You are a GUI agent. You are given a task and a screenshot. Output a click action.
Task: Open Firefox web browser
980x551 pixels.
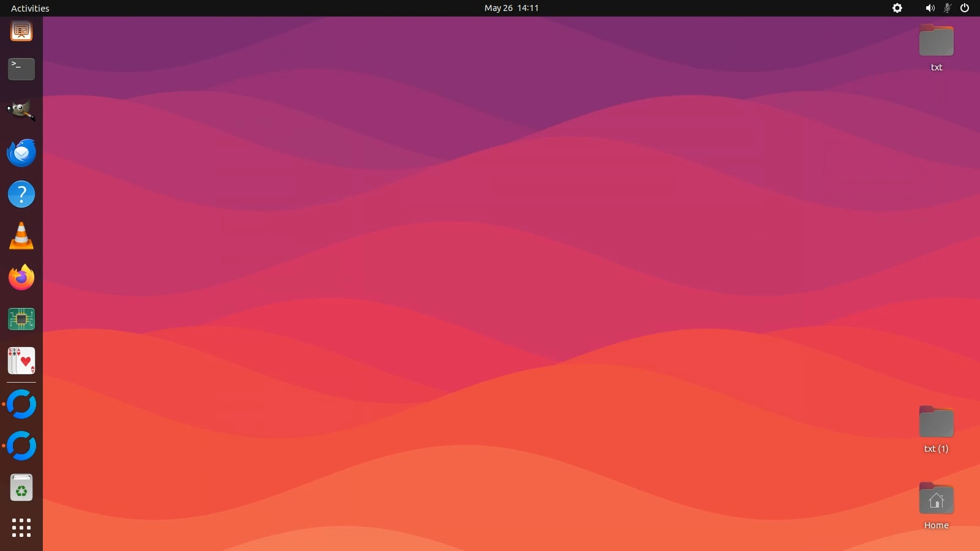tap(21, 278)
